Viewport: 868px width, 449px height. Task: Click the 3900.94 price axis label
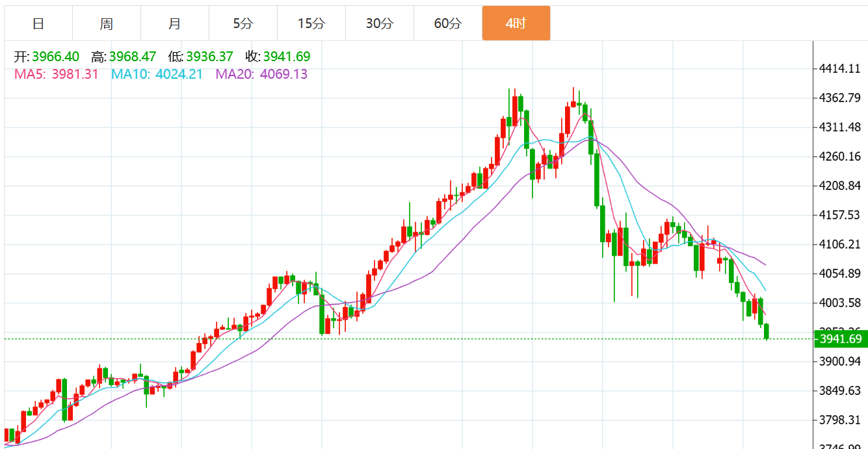pos(840,361)
